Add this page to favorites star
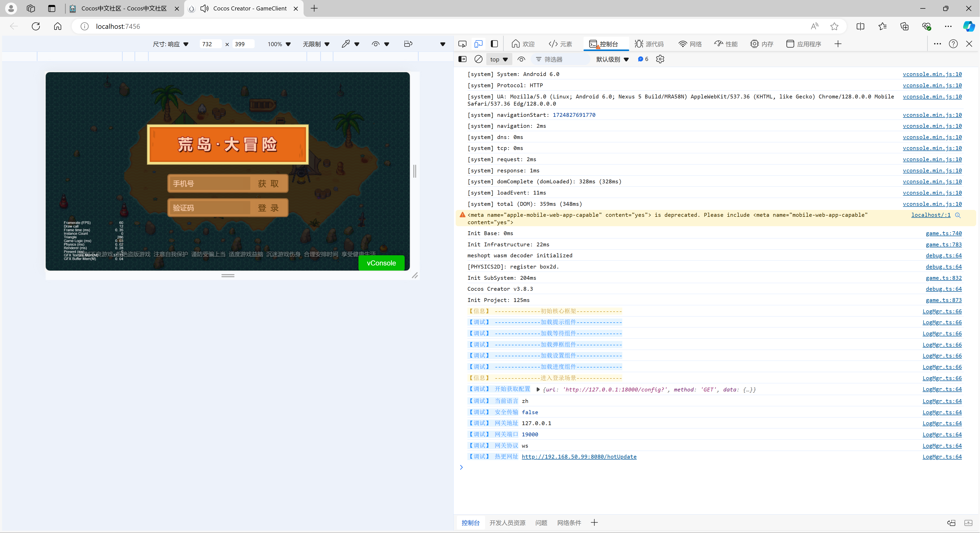The image size is (980, 533). click(834, 26)
